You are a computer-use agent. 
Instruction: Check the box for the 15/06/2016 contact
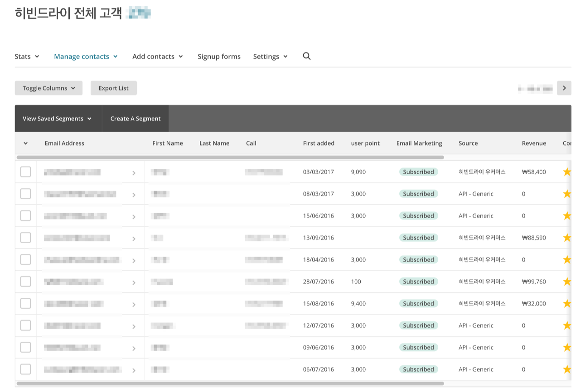tap(26, 215)
